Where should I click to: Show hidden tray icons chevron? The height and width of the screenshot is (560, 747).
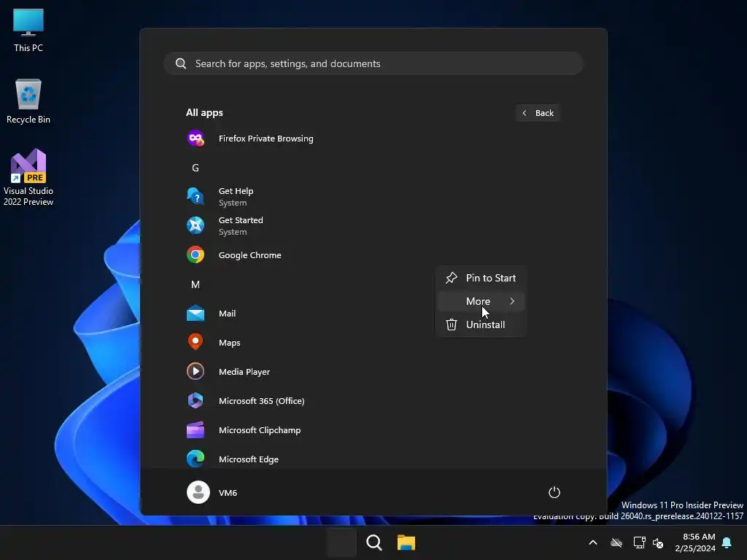(x=593, y=542)
